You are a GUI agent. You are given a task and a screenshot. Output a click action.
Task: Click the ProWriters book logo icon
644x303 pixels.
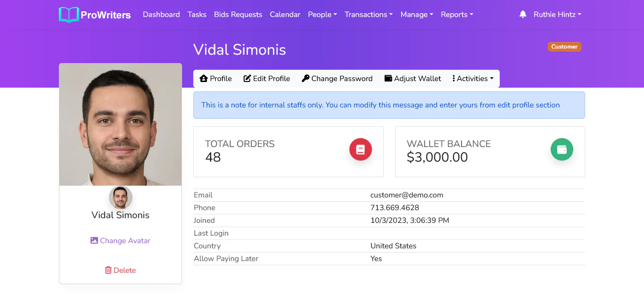[x=69, y=15]
